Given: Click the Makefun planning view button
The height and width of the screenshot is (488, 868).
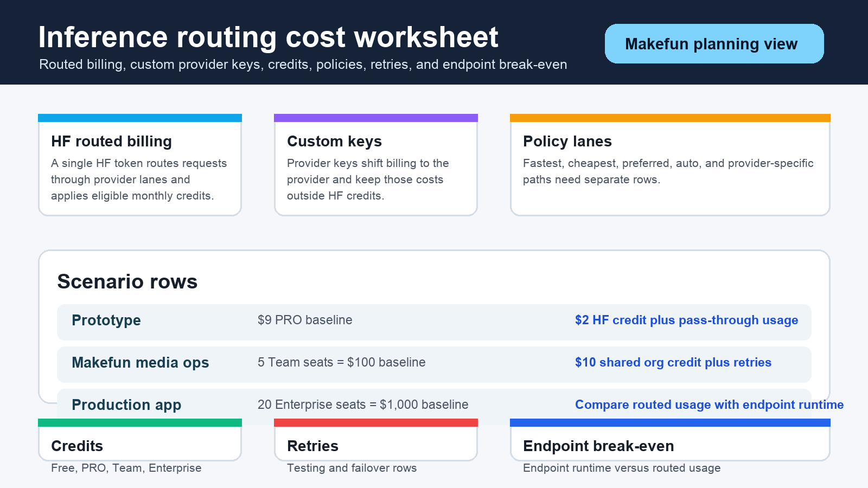Looking at the screenshot, I should click(714, 43).
